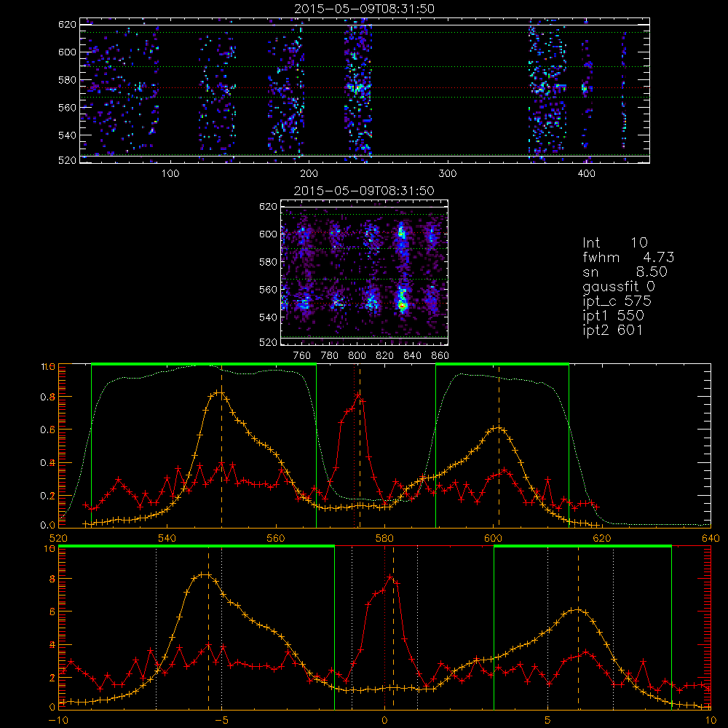Screen dimensions: 728x728
Task: Click the orange peak near -5.4 in bottom plot
Action: coord(203,575)
